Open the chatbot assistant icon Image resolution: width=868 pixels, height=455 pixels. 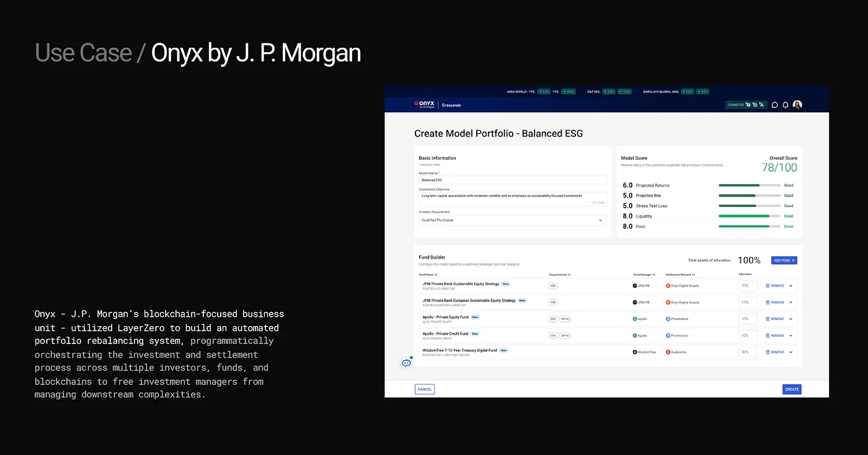406,363
